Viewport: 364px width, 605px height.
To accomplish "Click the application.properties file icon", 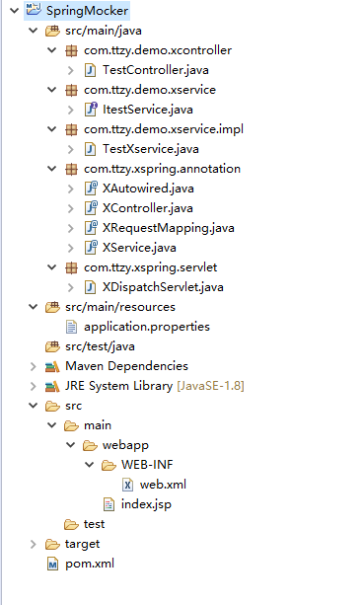I will point(71,327).
